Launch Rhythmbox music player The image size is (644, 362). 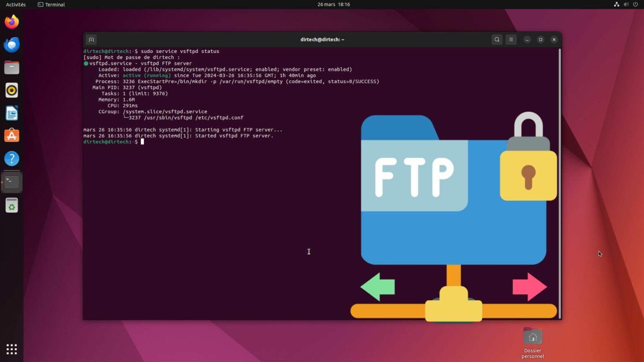[11, 90]
